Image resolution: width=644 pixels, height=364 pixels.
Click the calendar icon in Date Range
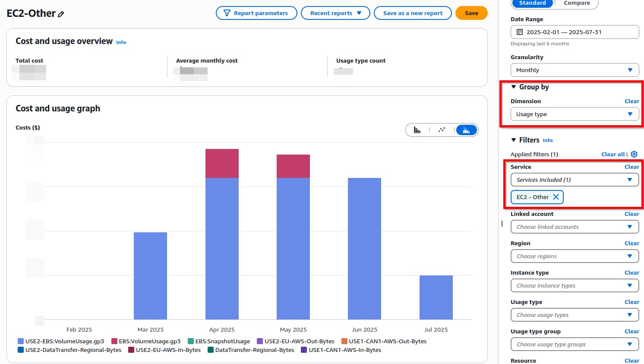point(520,32)
